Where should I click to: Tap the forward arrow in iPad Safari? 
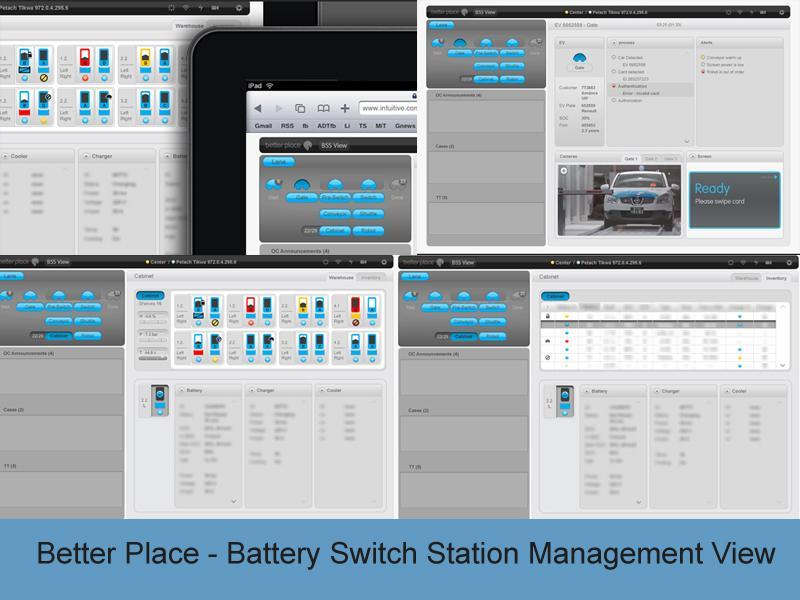click(279, 108)
